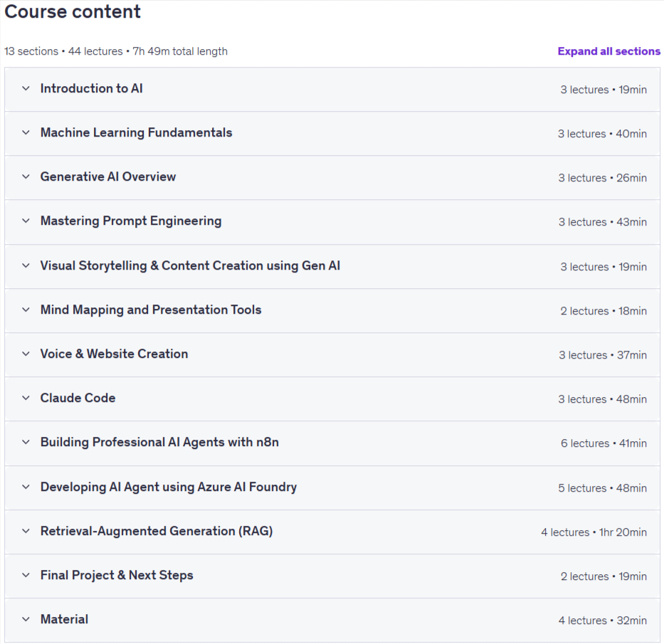664x644 pixels.
Task: Expand the RAG section chevron
Action: point(26,531)
